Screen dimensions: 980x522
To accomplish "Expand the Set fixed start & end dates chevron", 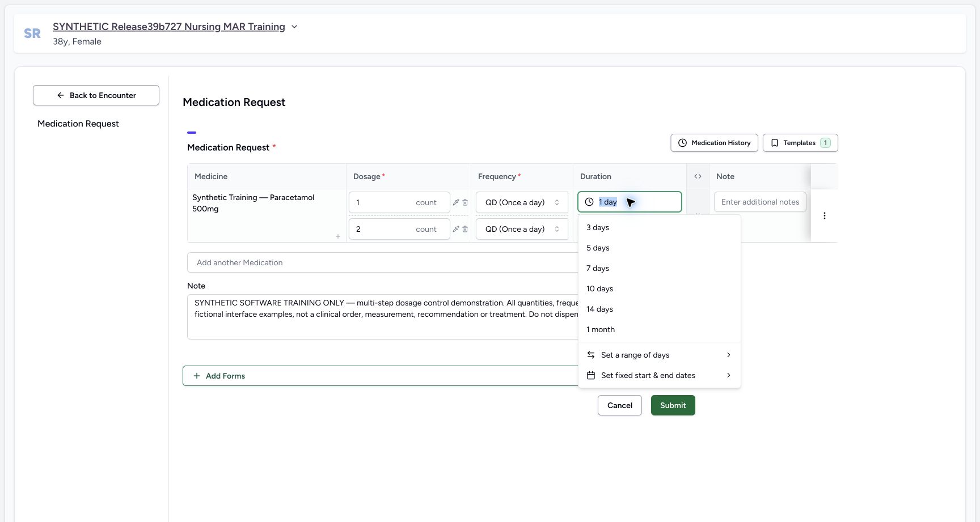I will [x=729, y=375].
